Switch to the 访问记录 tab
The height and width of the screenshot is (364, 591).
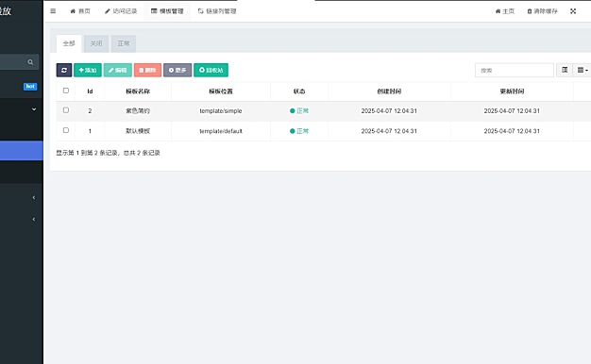pyautogui.click(x=121, y=11)
